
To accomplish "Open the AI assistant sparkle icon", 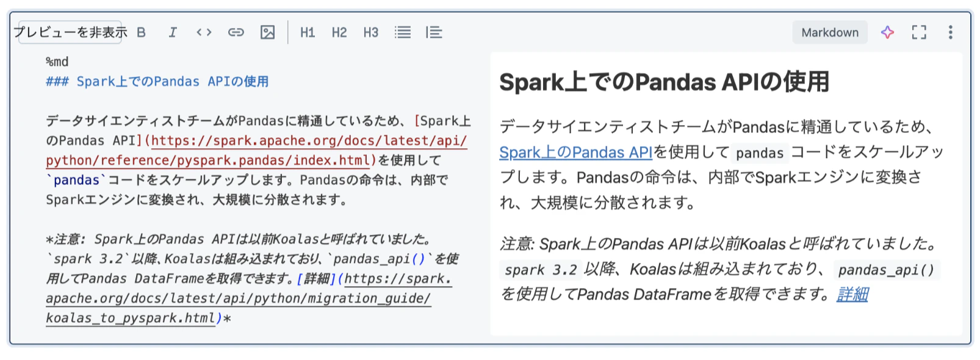I will tap(888, 32).
